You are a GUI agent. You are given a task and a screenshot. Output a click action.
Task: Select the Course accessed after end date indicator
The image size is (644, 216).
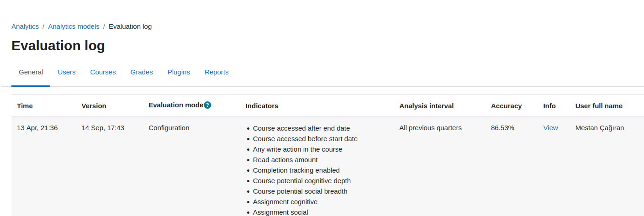pyautogui.click(x=301, y=128)
